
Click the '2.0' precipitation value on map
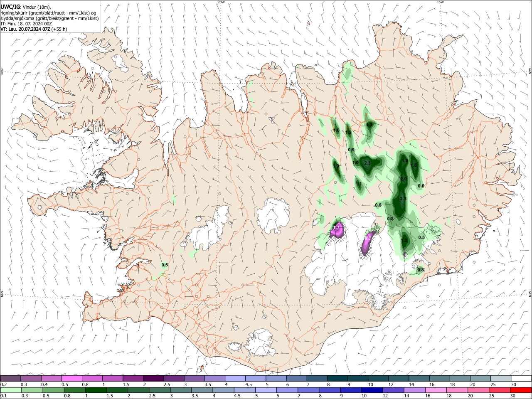(x=403, y=179)
